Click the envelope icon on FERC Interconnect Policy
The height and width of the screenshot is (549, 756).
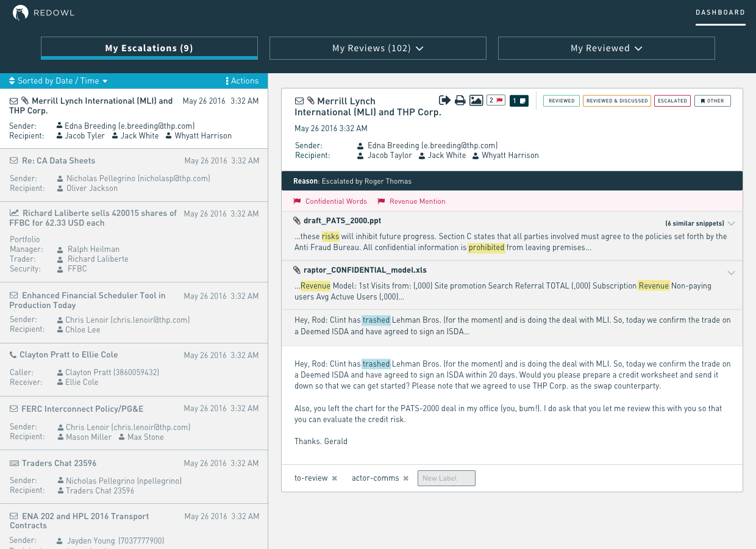(x=13, y=409)
